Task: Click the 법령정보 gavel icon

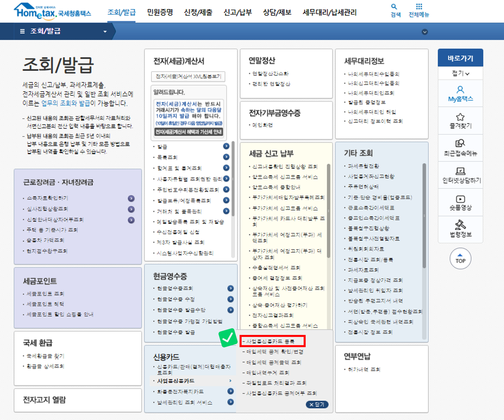Action: click(460, 225)
